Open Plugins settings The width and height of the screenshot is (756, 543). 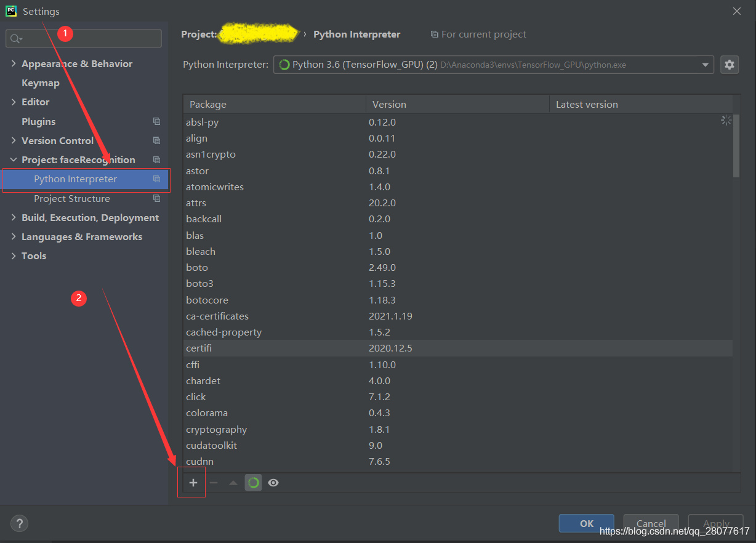click(x=38, y=121)
